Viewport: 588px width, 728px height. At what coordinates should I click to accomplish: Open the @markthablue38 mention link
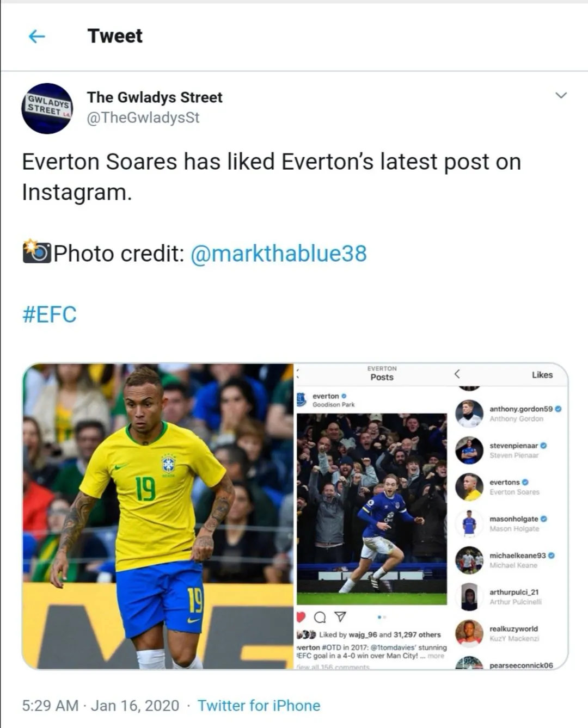click(x=278, y=254)
